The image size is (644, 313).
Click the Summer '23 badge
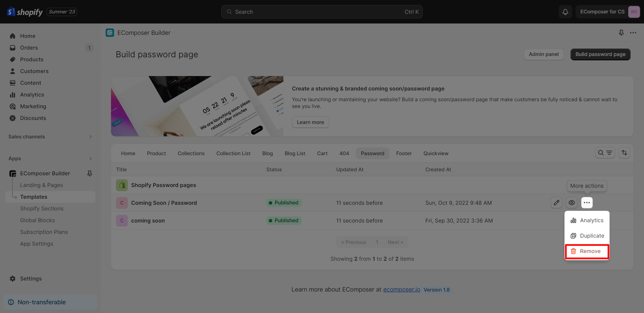coord(62,12)
